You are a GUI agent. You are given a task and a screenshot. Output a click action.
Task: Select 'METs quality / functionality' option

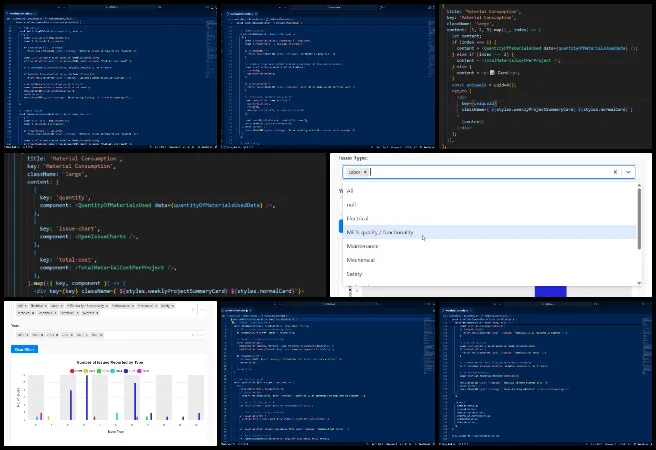(382, 232)
